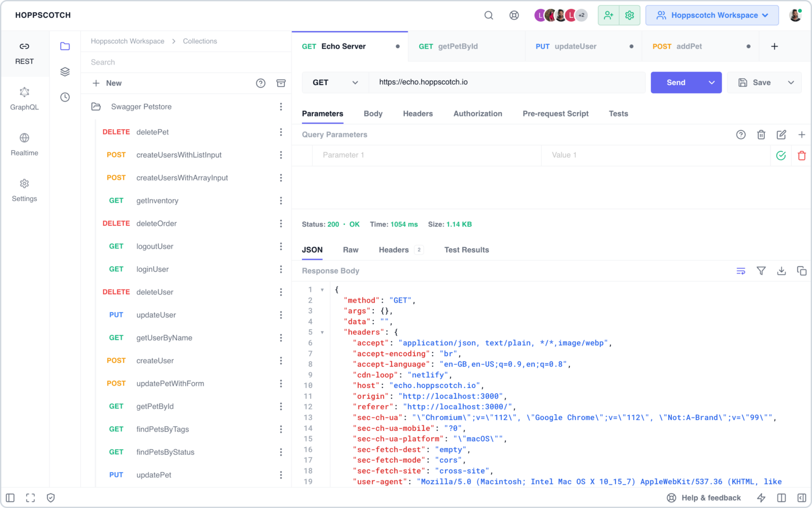
Task: Switch to the History panel via clock icon
Action: point(64,97)
